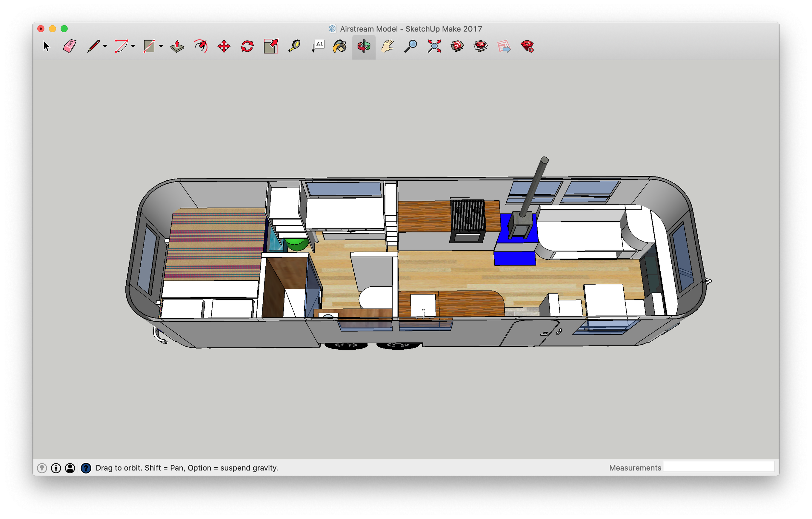Activate the Push/Pull tool

tap(177, 46)
